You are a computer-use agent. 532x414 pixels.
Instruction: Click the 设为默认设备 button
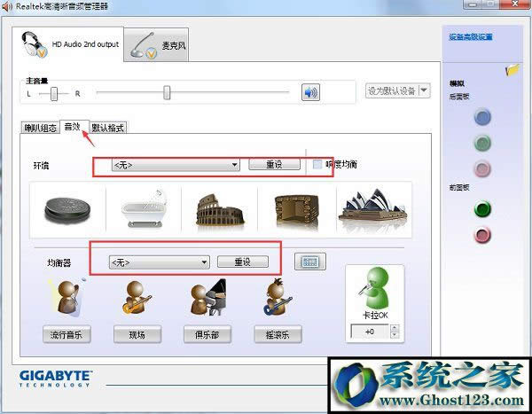pyautogui.click(x=392, y=90)
